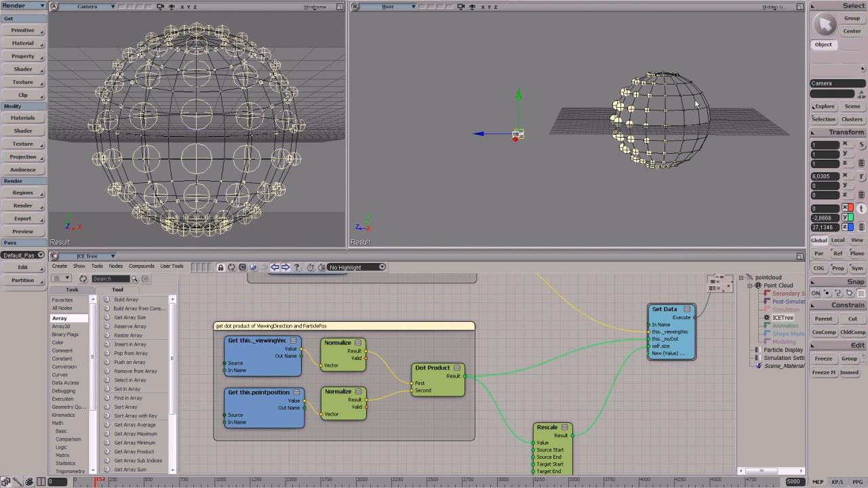The width and height of the screenshot is (868, 488).
Task: Select snap to curve icon
Action: point(838,293)
